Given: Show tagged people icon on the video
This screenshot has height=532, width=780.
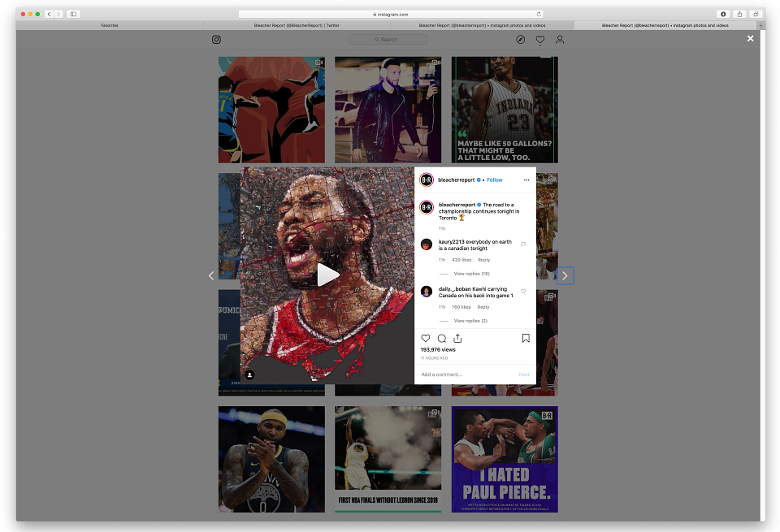Looking at the screenshot, I should click(250, 375).
